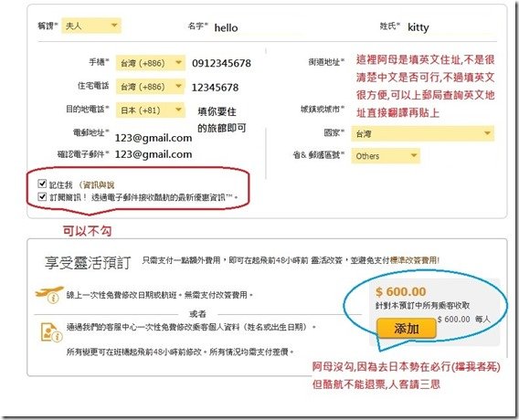This screenshot has width=519, height=420.
Task: Open the 目的地電話 日本 (+81) dropdown
Action: (x=150, y=110)
